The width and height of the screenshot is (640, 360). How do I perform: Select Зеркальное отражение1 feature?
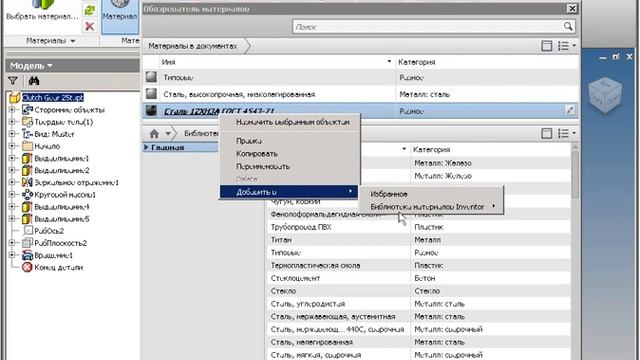pos(76,182)
